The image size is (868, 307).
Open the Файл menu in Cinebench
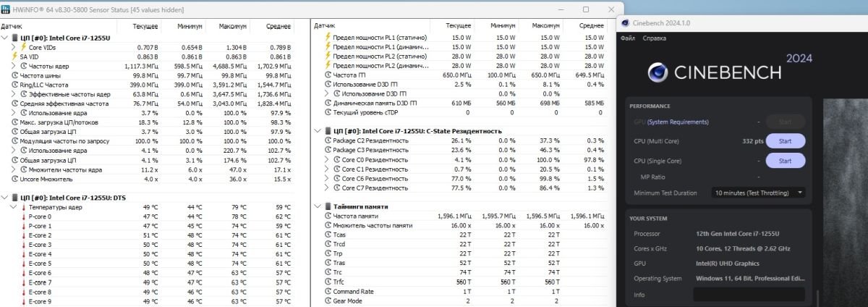click(x=627, y=38)
